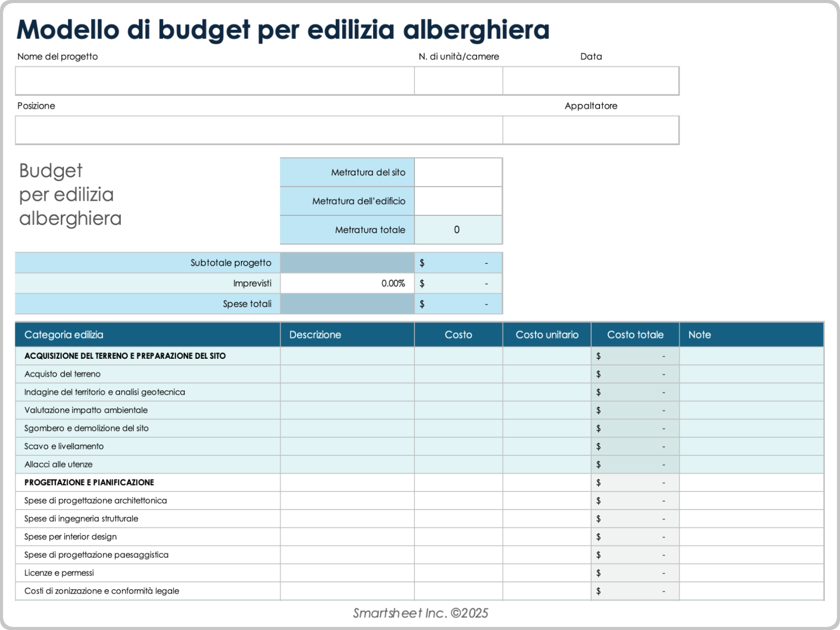
Task: Click the Nome del progetto input field
Action: point(214,81)
